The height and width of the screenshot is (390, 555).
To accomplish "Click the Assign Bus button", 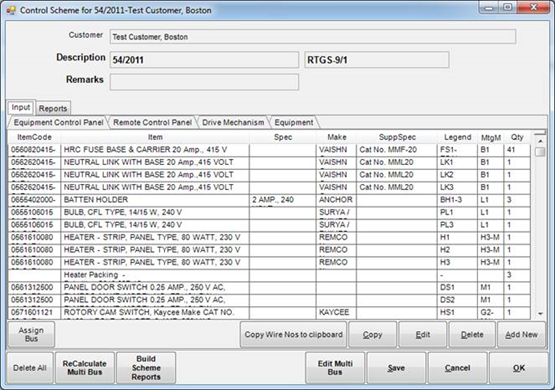I will [x=31, y=334].
